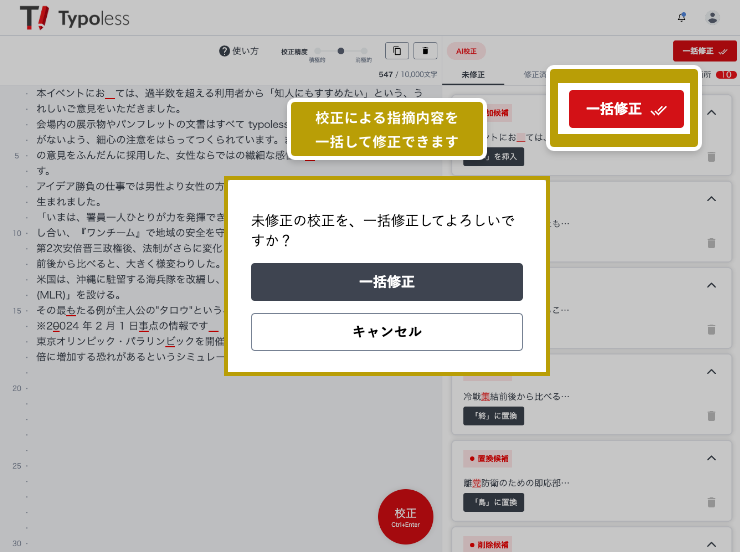Clear the editor text with the toolbar trash icon
Viewport: 740px width, 552px height.
point(425,50)
